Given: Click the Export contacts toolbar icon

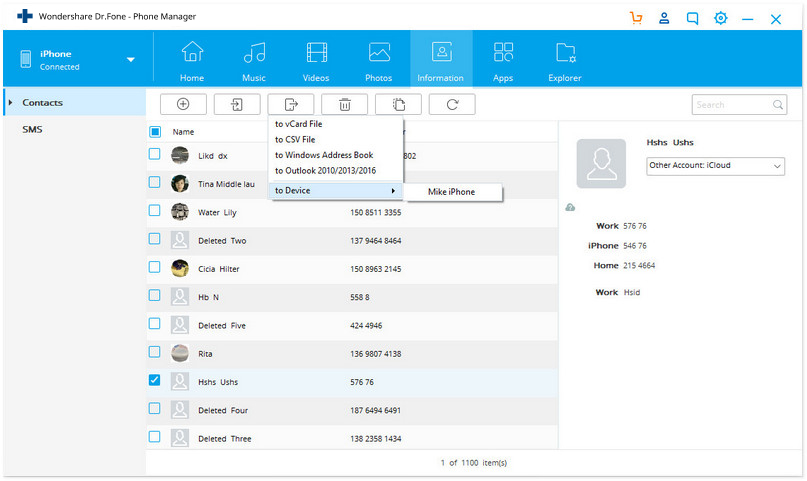Looking at the screenshot, I should tap(291, 104).
